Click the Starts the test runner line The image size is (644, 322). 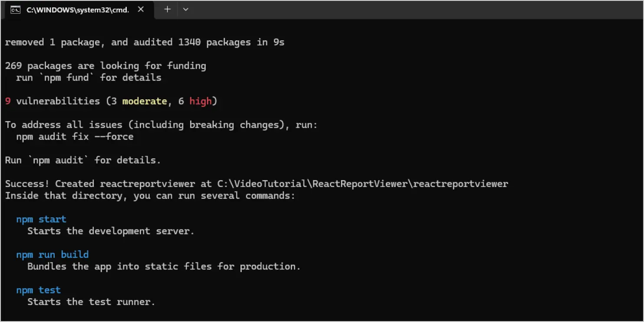(x=91, y=302)
